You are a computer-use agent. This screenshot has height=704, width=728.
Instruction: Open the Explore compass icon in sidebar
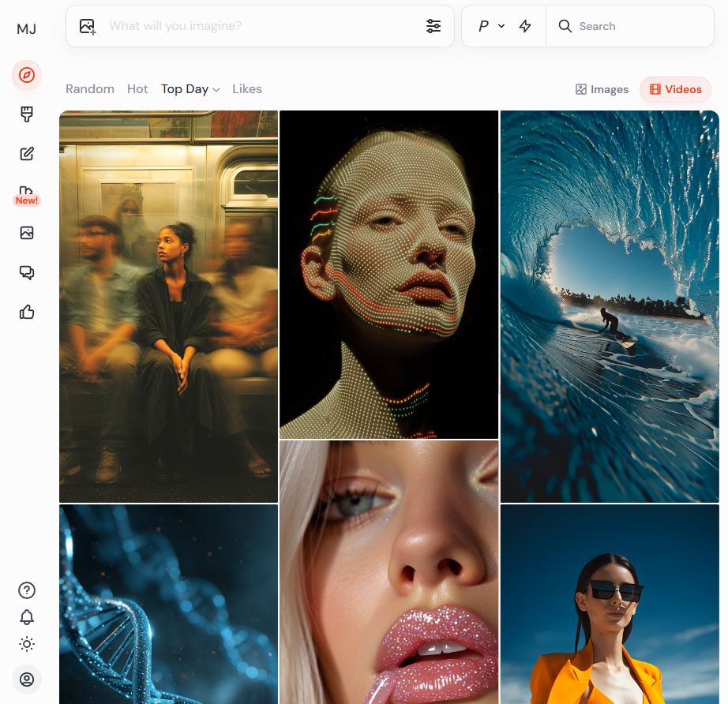tap(27, 75)
